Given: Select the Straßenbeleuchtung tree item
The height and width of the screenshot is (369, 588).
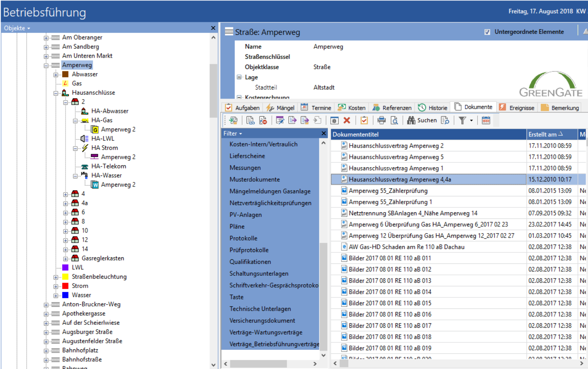Looking at the screenshot, I should (99, 277).
